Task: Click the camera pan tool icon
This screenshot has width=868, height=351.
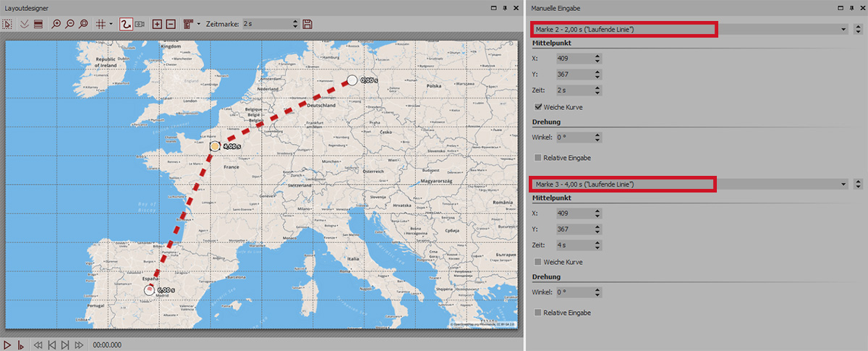Action: tap(140, 24)
